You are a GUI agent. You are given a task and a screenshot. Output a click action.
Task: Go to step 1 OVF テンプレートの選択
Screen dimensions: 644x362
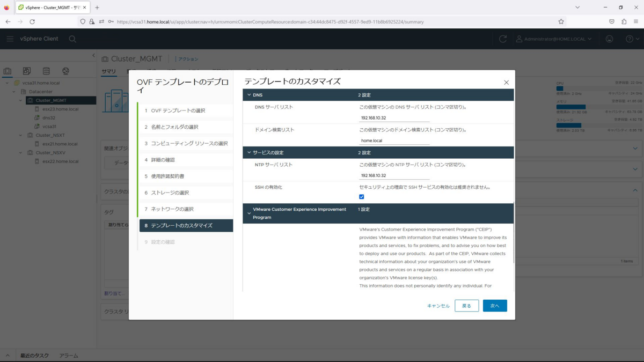click(x=186, y=110)
